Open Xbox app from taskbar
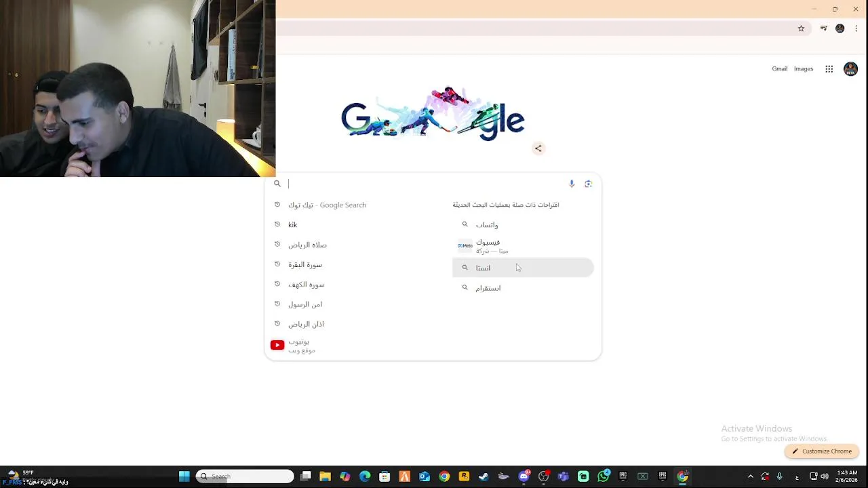This screenshot has height=488, width=868. (643, 476)
